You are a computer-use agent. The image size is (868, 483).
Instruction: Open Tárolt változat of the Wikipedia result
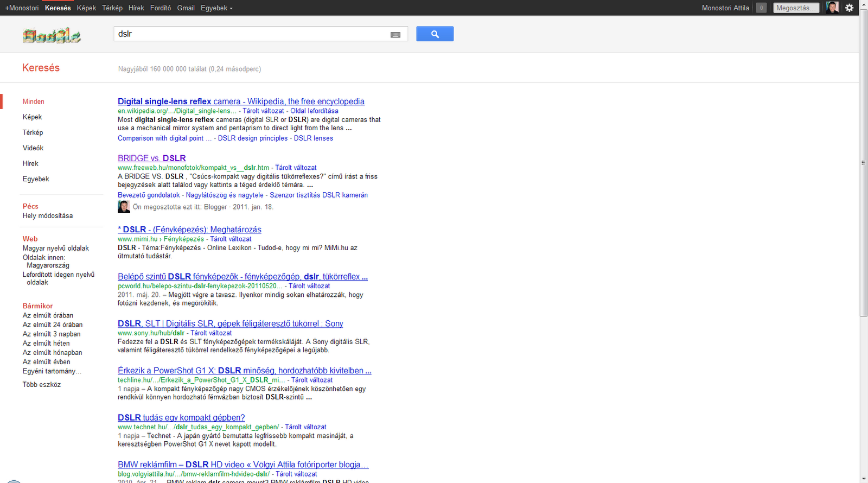(x=263, y=111)
